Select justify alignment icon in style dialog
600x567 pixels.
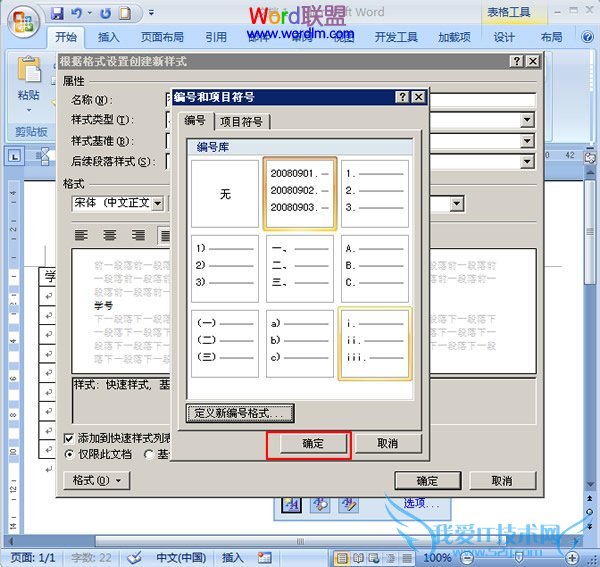(165, 235)
